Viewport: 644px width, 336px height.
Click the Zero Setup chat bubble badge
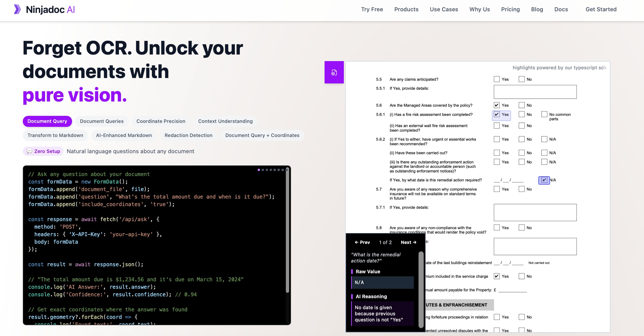tap(43, 151)
